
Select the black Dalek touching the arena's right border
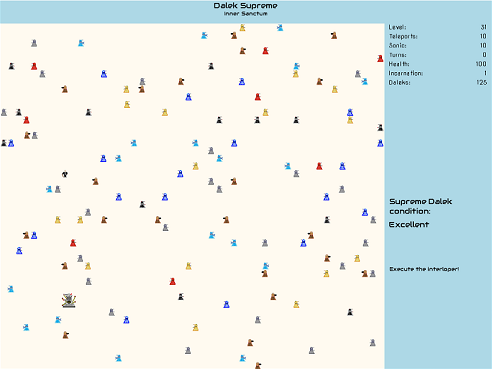[380, 127]
